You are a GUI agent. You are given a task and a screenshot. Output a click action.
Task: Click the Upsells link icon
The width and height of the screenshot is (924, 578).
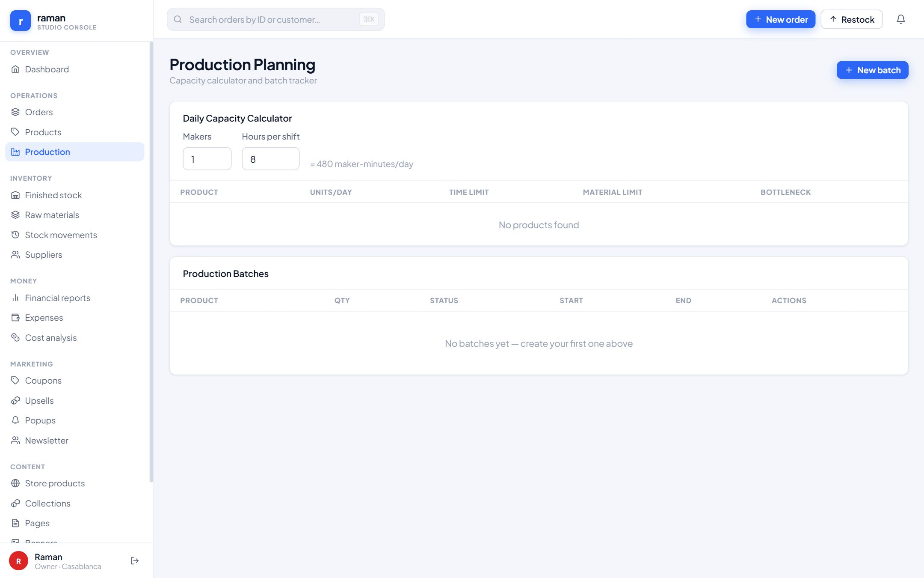(x=15, y=401)
